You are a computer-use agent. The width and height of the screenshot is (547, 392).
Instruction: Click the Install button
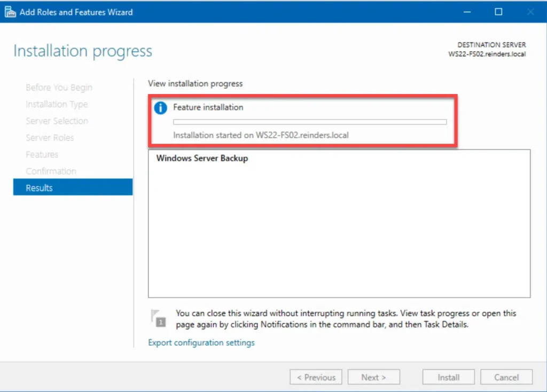point(448,377)
